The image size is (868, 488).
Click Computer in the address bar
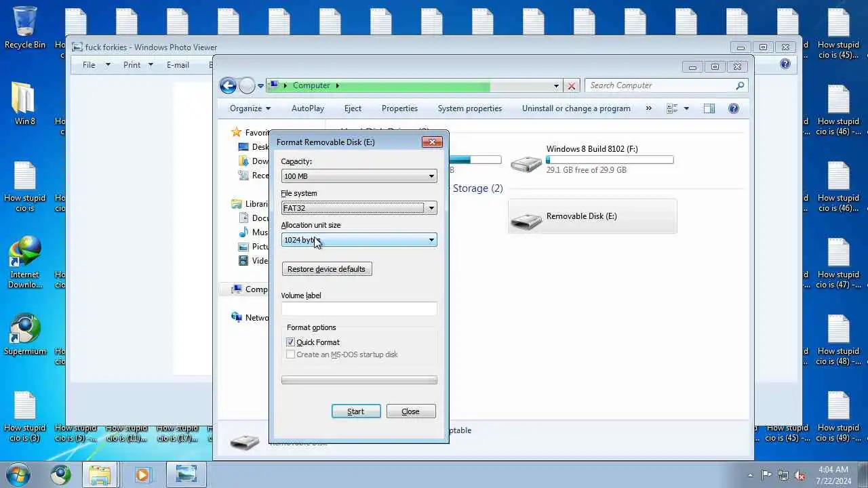311,85
